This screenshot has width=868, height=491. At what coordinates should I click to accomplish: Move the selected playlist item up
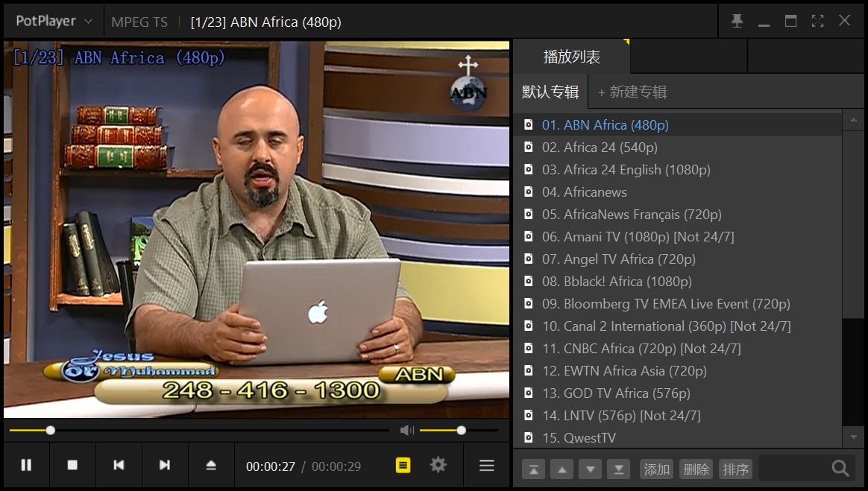point(562,469)
